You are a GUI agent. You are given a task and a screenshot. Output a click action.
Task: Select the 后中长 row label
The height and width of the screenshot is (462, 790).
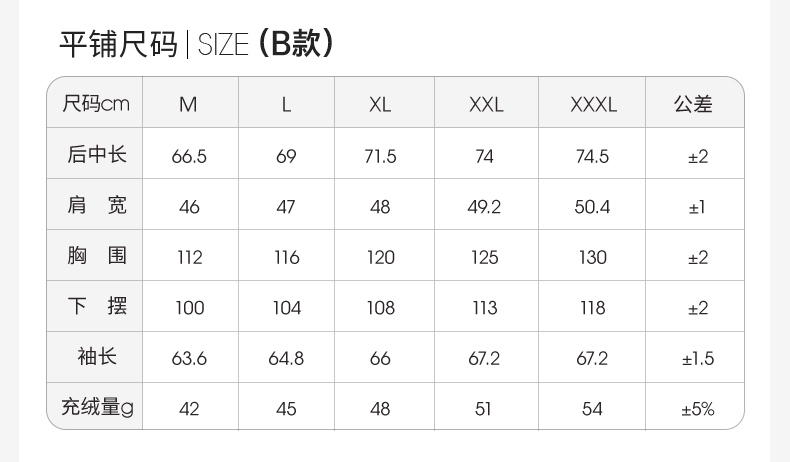(x=96, y=154)
